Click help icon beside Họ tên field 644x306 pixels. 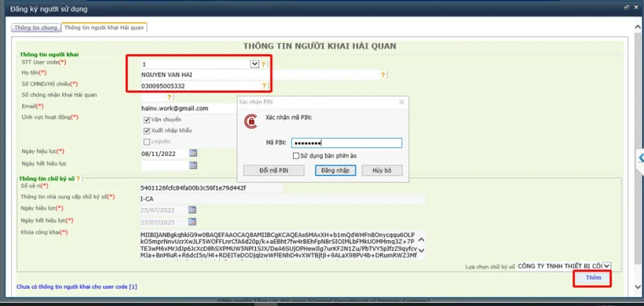click(383, 75)
